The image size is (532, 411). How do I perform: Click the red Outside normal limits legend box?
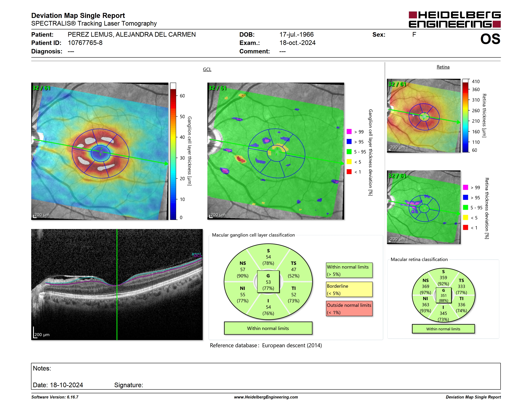tap(349, 309)
